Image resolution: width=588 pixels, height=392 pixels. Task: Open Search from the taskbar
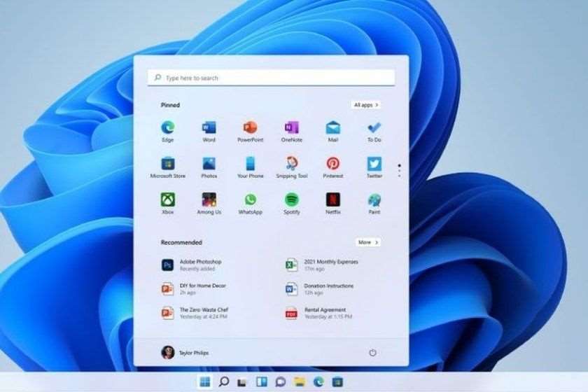224,382
